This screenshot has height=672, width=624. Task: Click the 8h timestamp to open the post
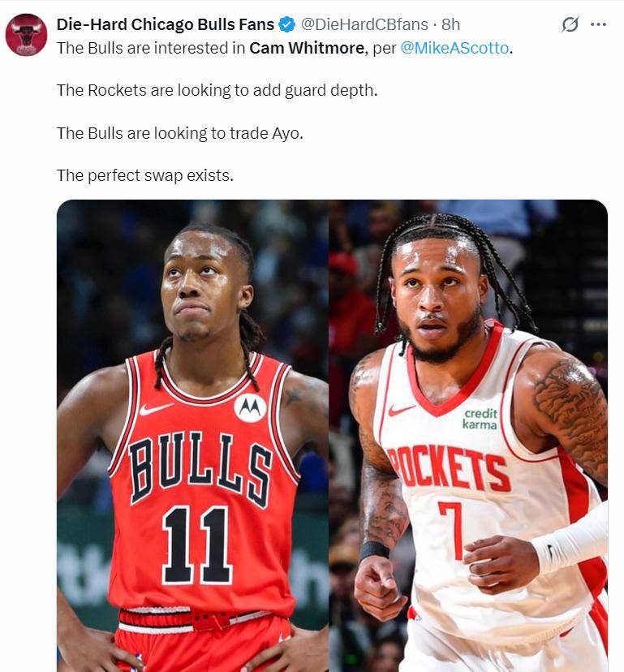451,24
